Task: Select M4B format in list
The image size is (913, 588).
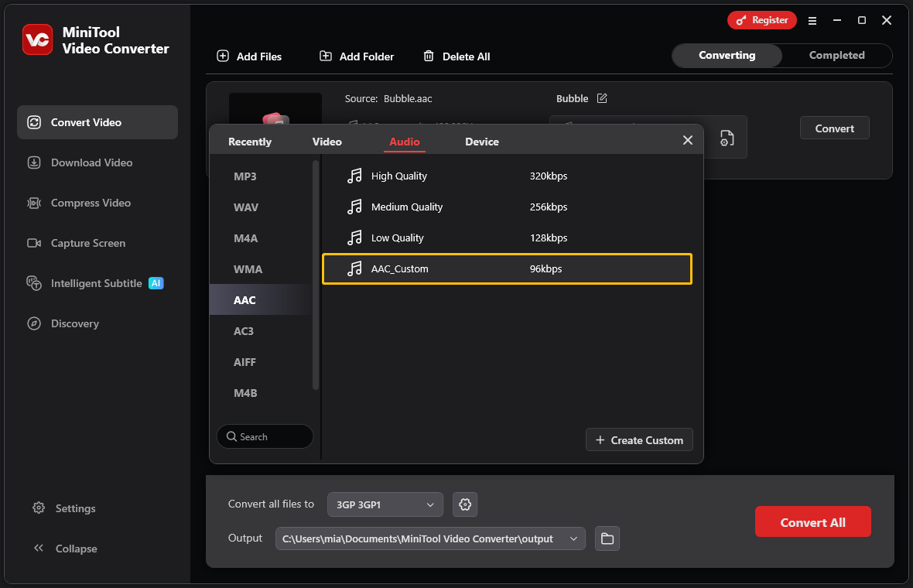Action: click(261, 392)
